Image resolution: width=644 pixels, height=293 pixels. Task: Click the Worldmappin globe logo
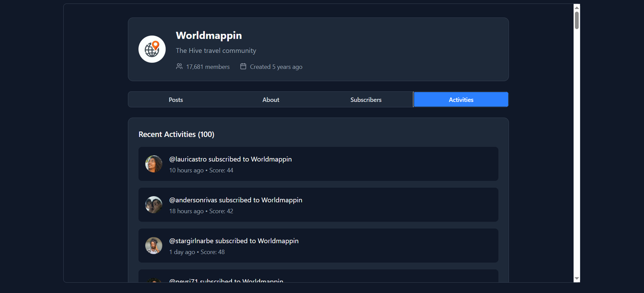[x=152, y=49]
